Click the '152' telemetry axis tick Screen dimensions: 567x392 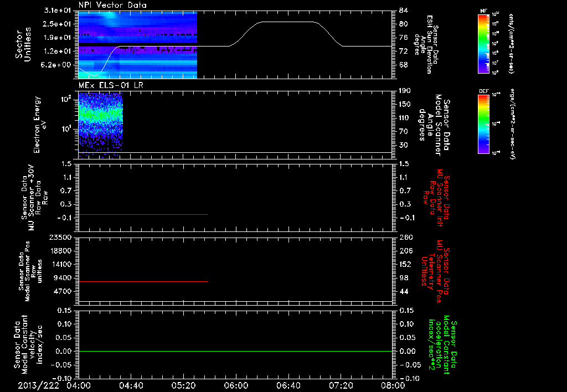[406, 264]
